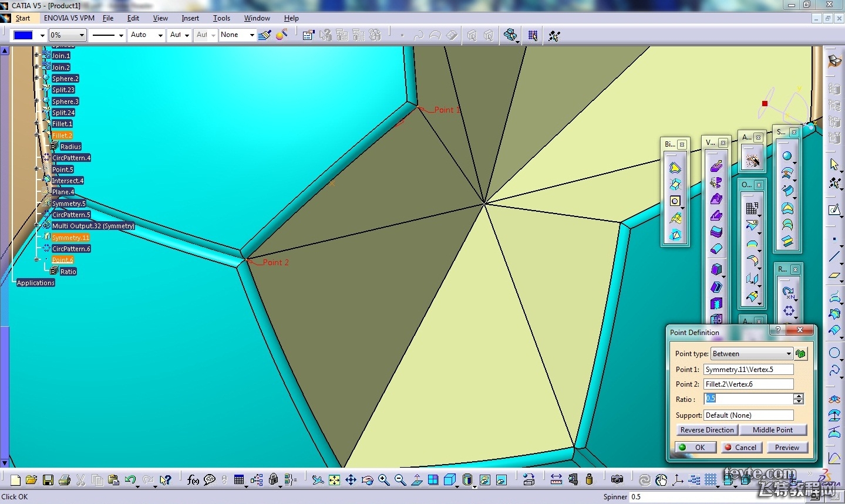This screenshot has height=504, width=845.
Task: Click the Preview button
Action: (787, 447)
